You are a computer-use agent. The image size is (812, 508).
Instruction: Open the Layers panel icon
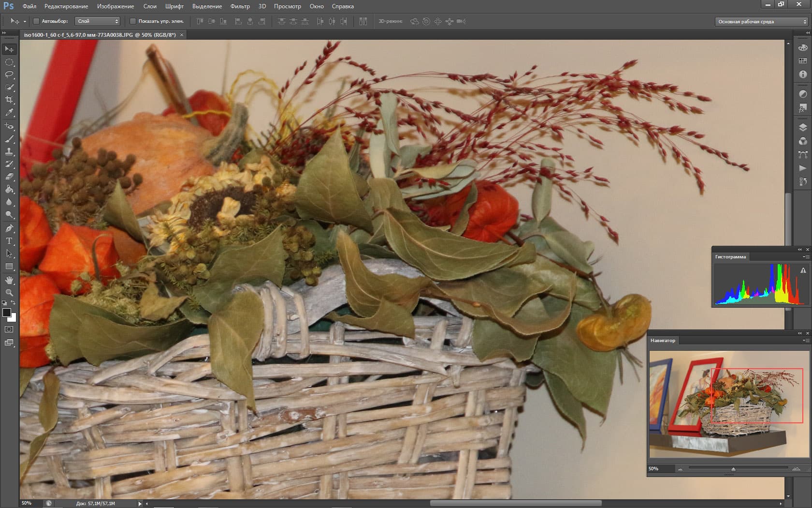(x=803, y=128)
